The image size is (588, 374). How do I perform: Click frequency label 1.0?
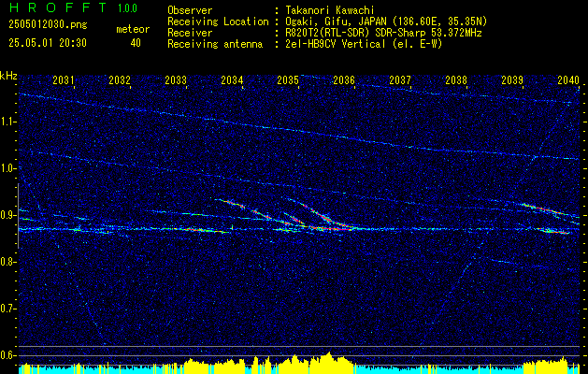click(7, 168)
